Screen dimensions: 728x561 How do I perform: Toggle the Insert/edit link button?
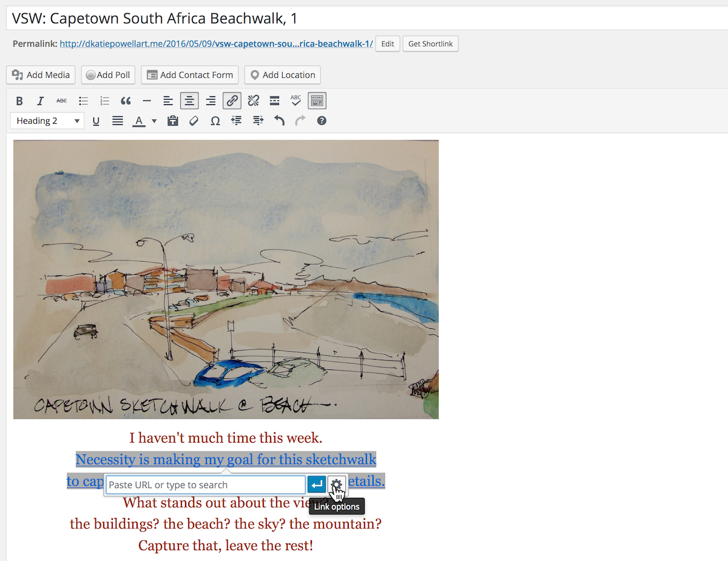[x=232, y=101]
